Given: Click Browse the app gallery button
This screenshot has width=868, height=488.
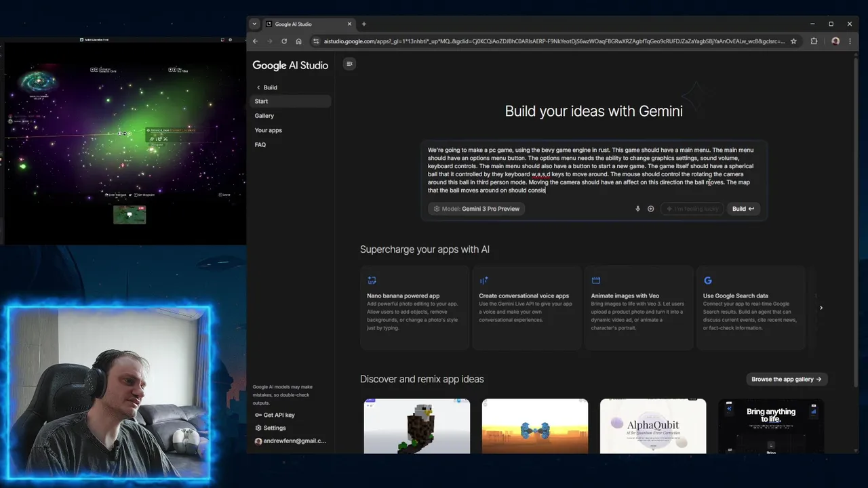Looking at the screenshot, I should click(786, 379).
